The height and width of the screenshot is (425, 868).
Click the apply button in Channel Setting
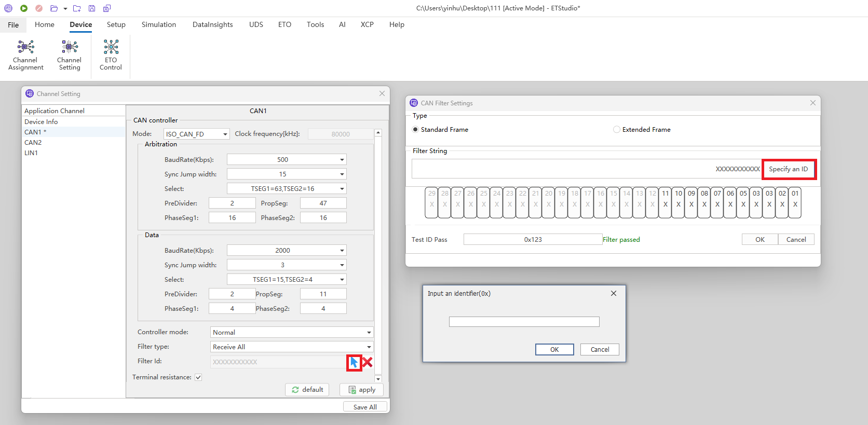pyautogui.click(x=361, y=390)
